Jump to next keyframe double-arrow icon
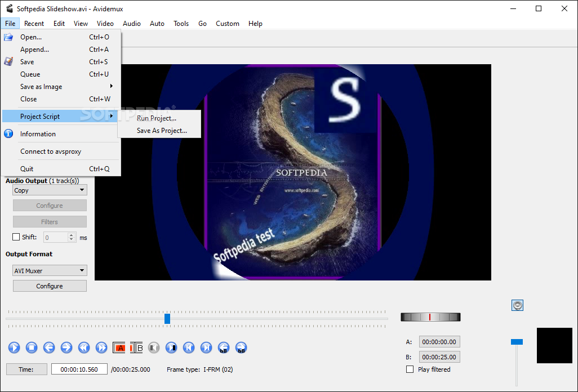The height and width of the screenshot is (392, 578). point(101,348)
